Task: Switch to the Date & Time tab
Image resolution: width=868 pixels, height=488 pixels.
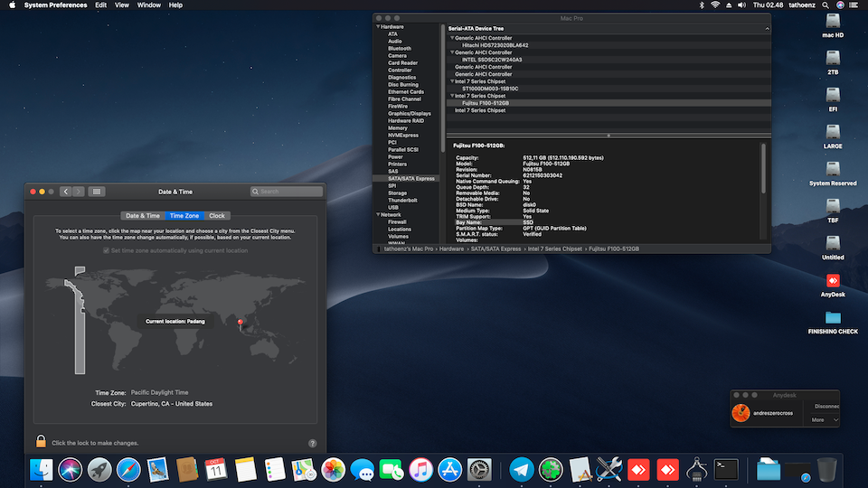Action: click(x=143, y=216)
